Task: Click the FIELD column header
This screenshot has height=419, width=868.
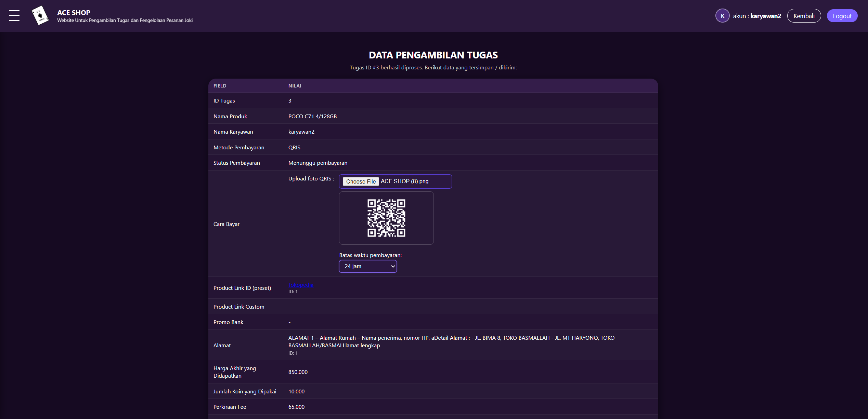Action: (220, 86)
